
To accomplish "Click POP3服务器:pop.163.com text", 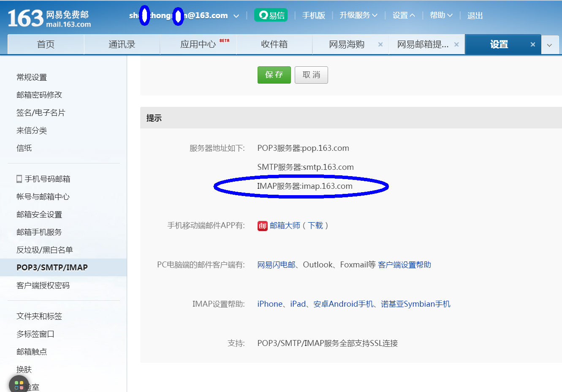I will pos(303,148).
